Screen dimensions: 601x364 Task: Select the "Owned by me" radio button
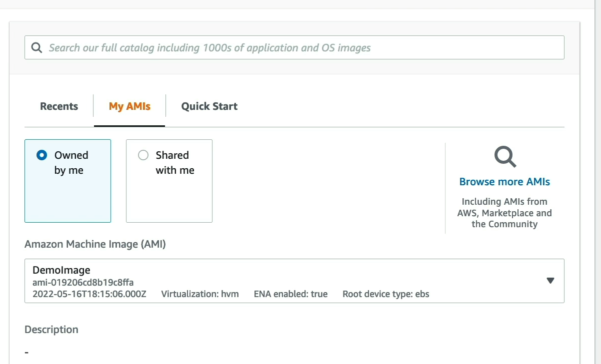pos(42,155)
